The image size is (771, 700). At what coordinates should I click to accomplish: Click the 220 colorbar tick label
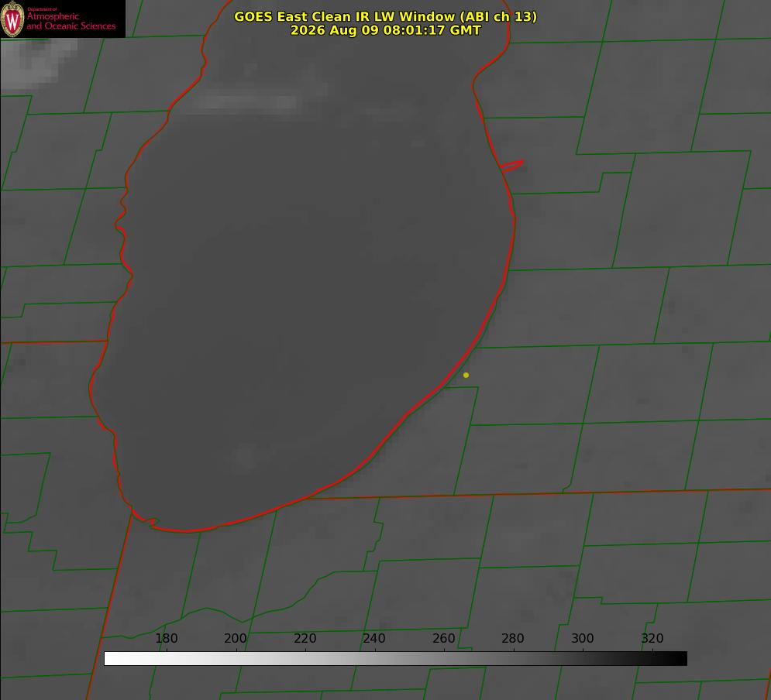[x=305, y=638]
